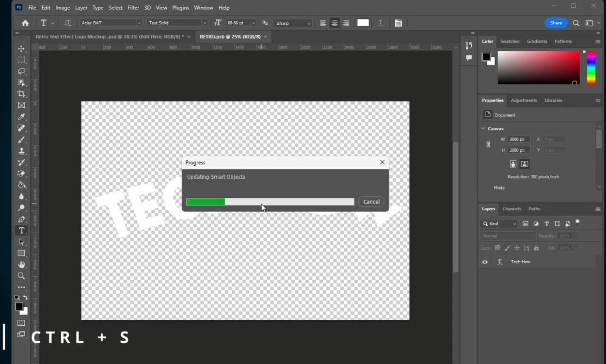Click the Home icon in options bar
Image resolution: width=606 pixels, height=364 pixels.
25,23
